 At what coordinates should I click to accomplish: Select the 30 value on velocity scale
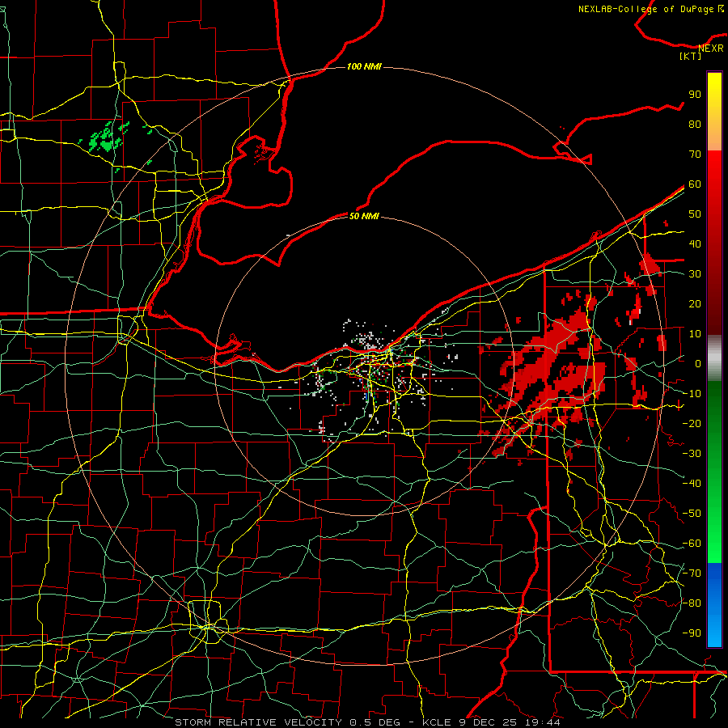pos(695,274)
